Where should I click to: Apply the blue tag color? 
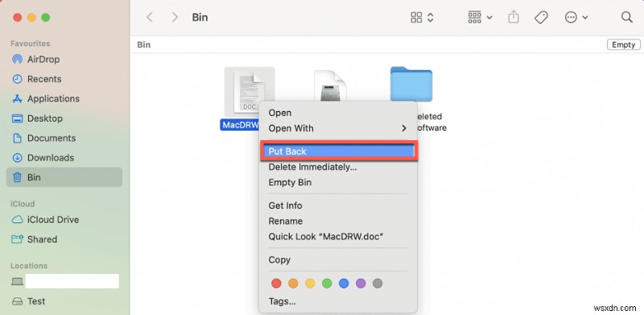(x=344, y=284)
